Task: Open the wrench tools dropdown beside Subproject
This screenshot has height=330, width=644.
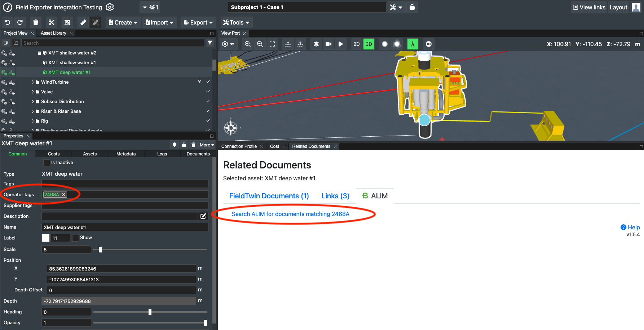Action: click(396, 7)
